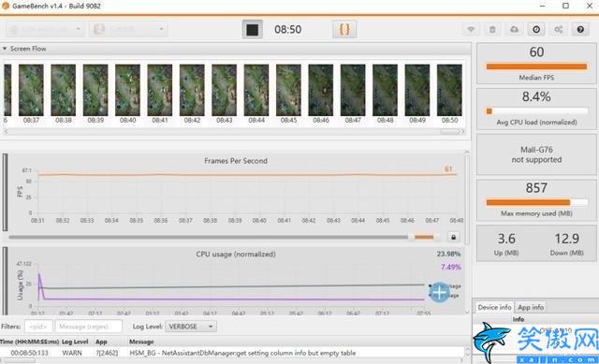Click the Wi-Fi icon in toolbar
This screenshot has width=599, height=364.
click(x=471, y=29)
